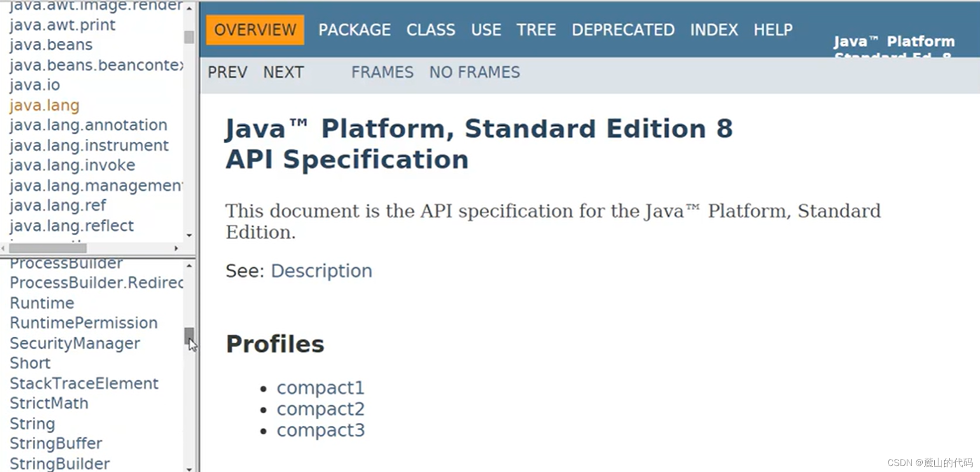Open the RuntimePermission class
The width and height of the screenshot is (980, 472).
point(84,323)
